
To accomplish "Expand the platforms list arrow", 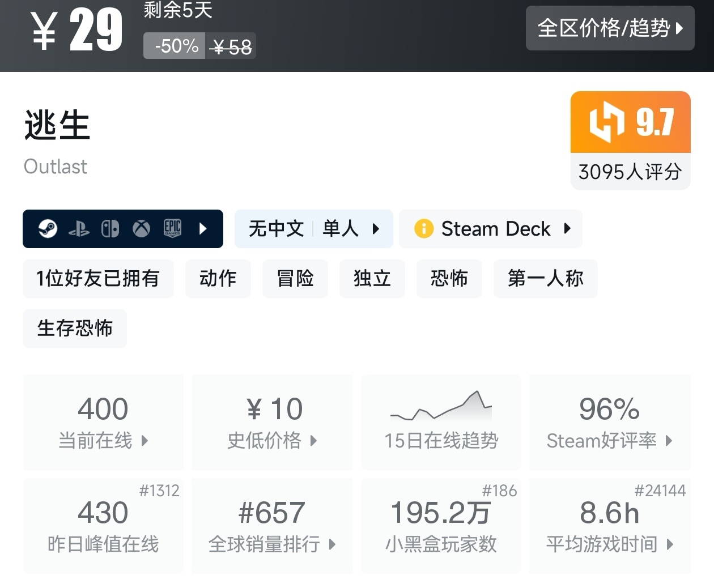I will 203,229.
